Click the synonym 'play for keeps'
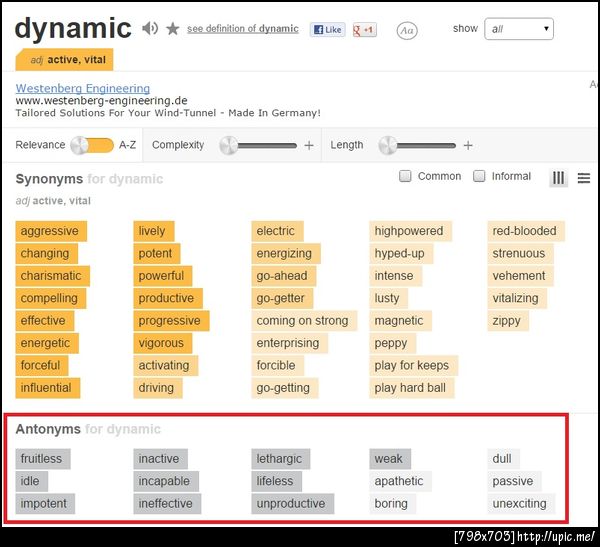 click(414, 365)
